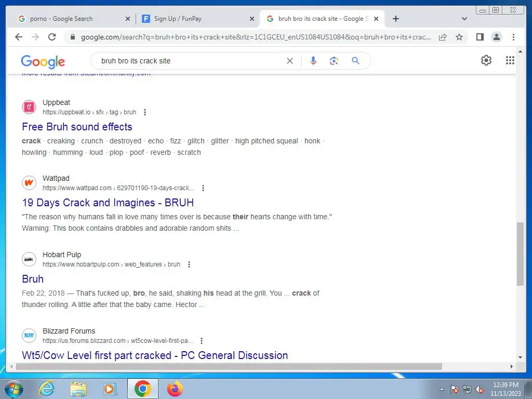The width and height of the screenshot is (532, 399).
Task: Click More results from steamcommunity.com link
Action: 86,75
